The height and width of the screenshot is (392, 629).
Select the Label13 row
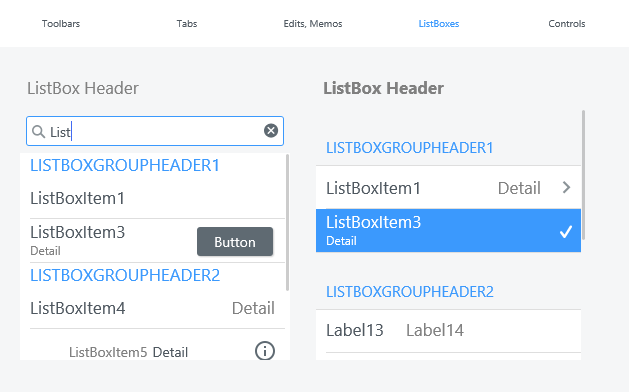pyautogui.click(x=448, y=331)
